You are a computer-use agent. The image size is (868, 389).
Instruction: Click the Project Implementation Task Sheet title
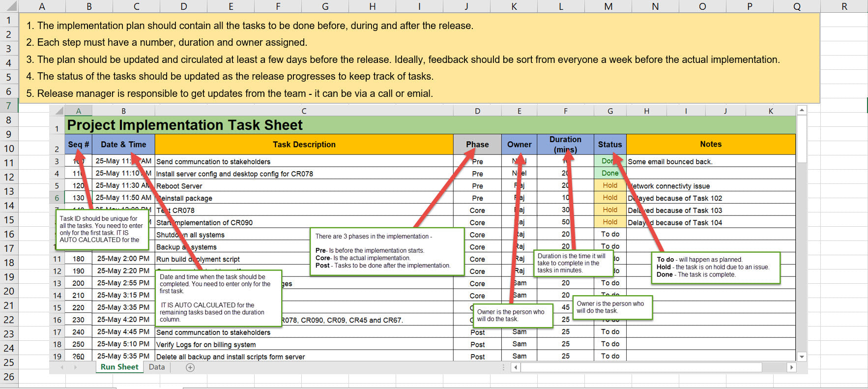tap(185, 125)
